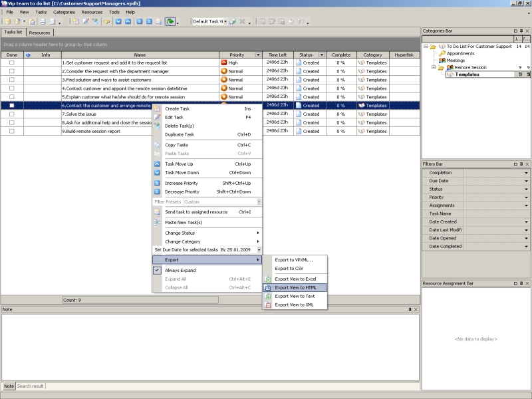532x399 pixels.
Task: Sort by the Time Left column header
Action: [277, 55]
